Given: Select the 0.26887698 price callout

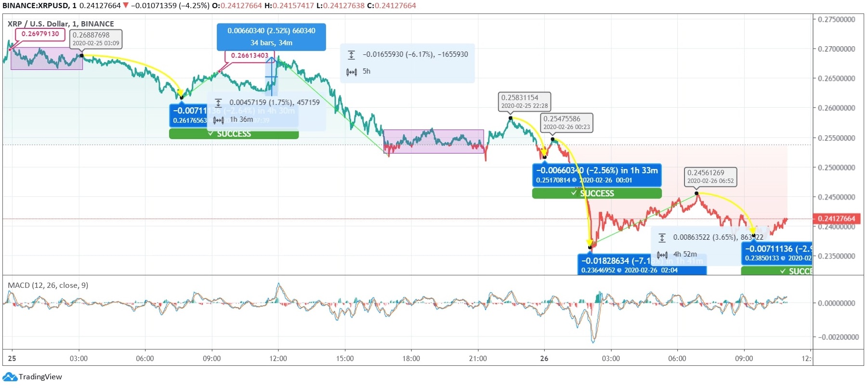Looking at the screenshot, I should [x=96, y=39].
